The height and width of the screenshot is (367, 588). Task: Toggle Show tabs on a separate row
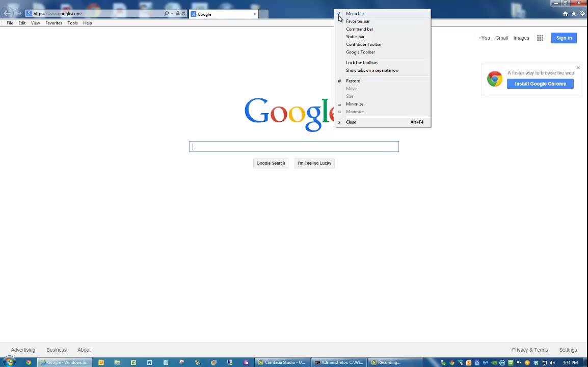(382, 70)
